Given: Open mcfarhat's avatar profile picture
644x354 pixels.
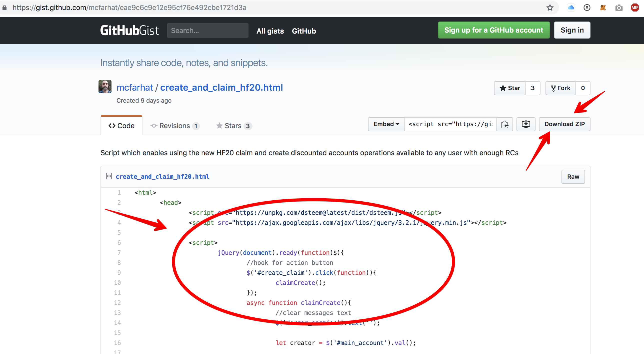Looking at the screenshot, I should point(105,87).
